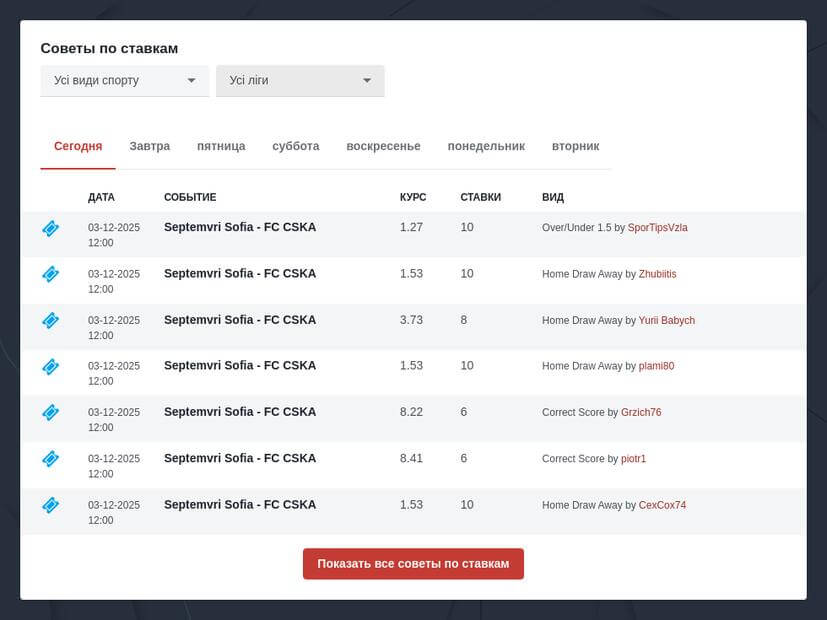
Task: Click ticket icon in Grzich76 tip row
Action: [51, 412]
